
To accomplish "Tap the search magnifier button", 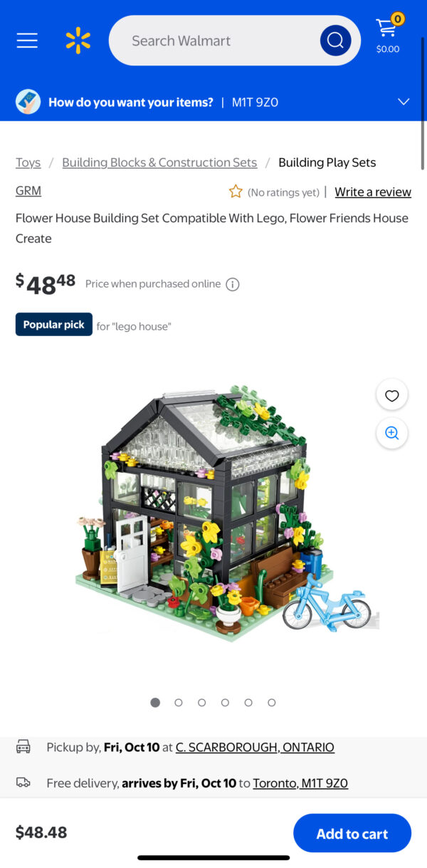I will [335, 41].
